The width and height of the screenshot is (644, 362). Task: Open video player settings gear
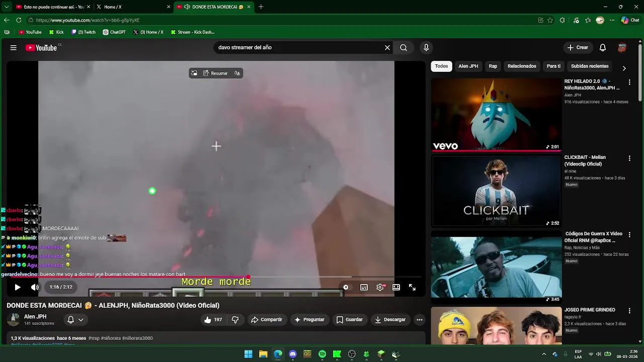pyautogui.click(x=380, y=287)
